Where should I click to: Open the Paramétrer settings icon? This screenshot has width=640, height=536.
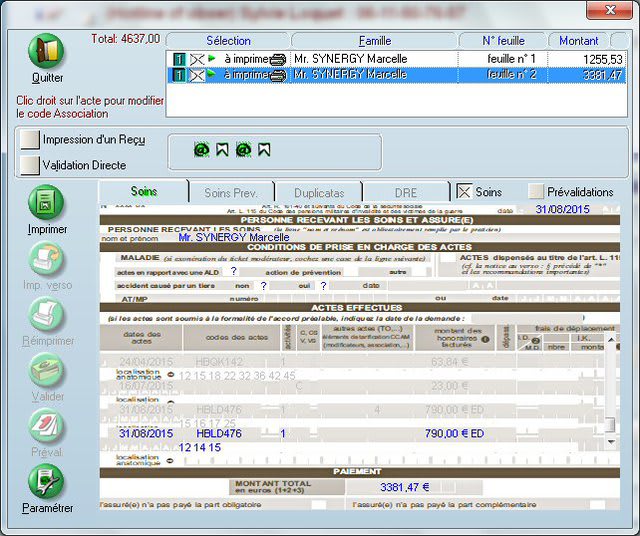(x=47, y=481)
